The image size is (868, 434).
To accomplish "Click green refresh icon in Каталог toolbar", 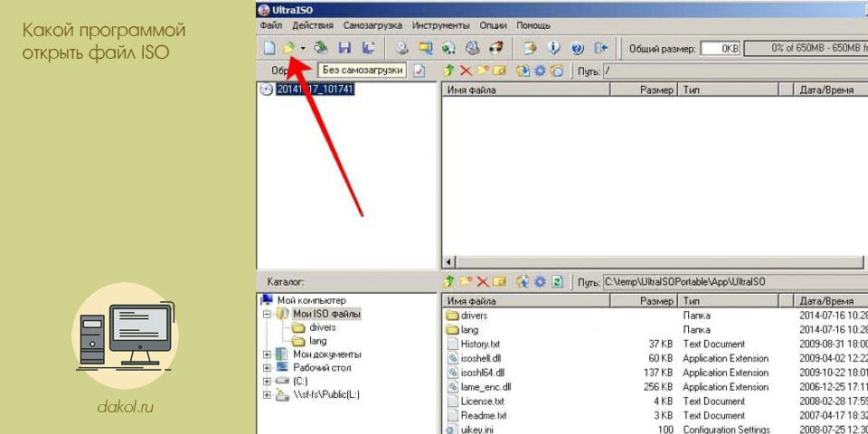I will click(x=557, y=282).
